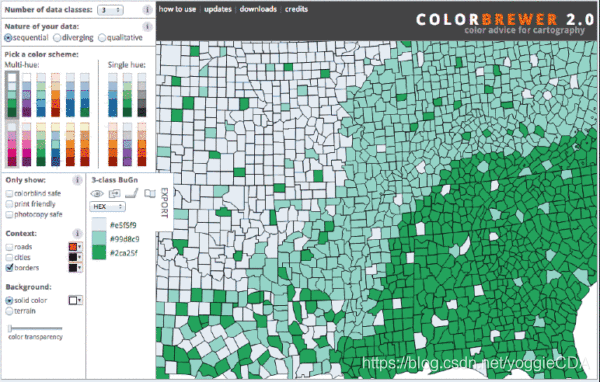This screenshot has width=600, height=382.
Task: Open the how to use menu item
Action: 177,9
